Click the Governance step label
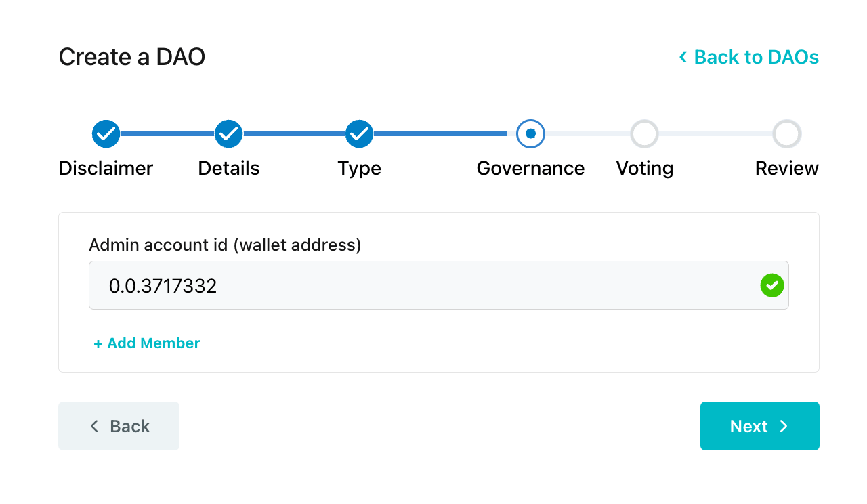 click(x=530, y=168)
